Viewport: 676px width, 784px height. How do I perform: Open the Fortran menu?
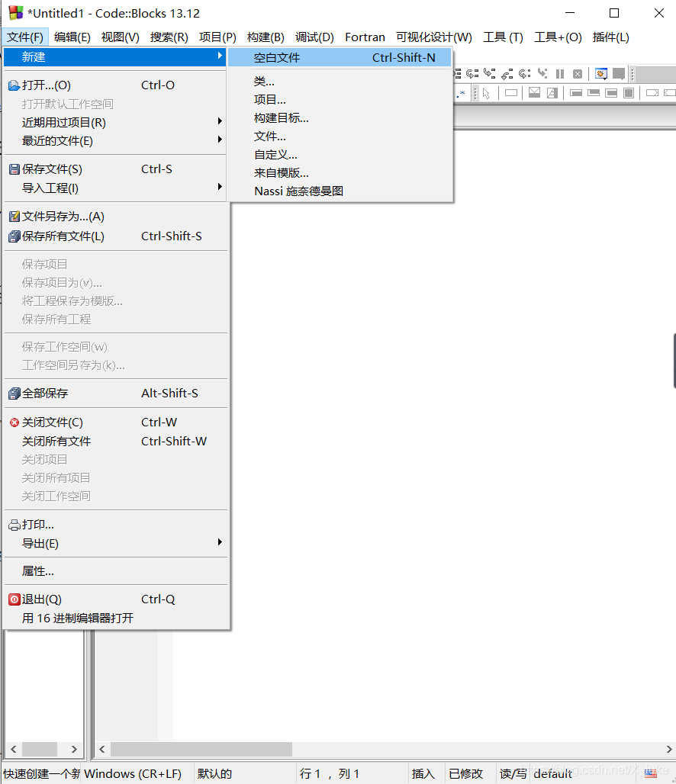(365, 37)
